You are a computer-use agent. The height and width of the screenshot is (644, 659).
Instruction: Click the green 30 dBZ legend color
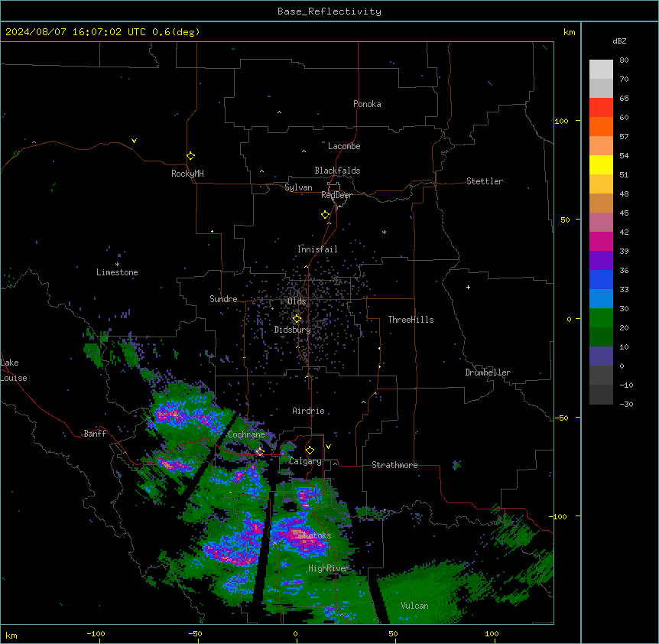pyautogui.click(x=601, y=318)
